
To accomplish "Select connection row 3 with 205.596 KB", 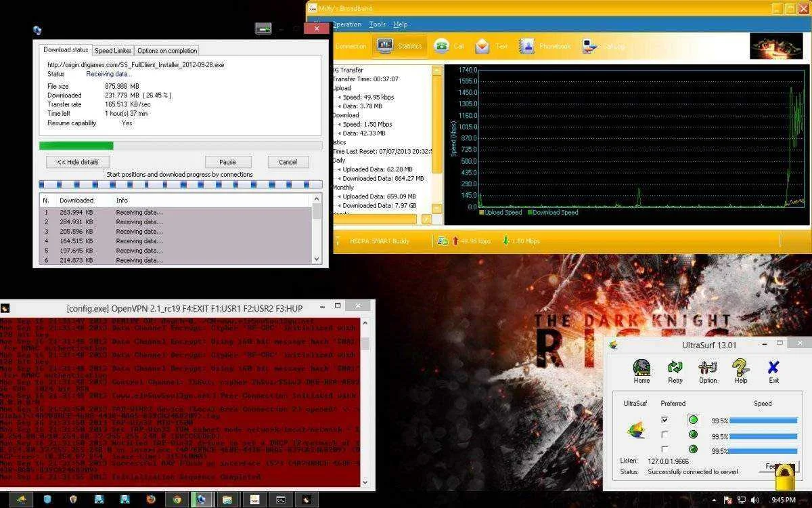I will (176, 231).
